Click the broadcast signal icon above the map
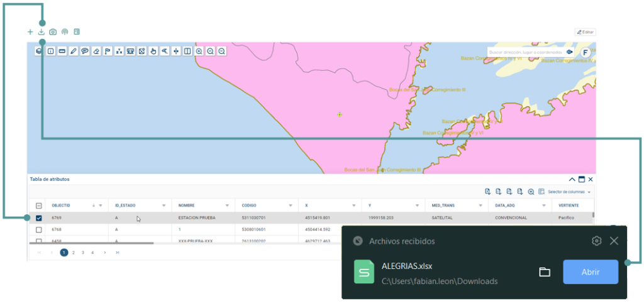Viewport: 644px width, 304px height. pyautogui.click(x=65, y=32)
